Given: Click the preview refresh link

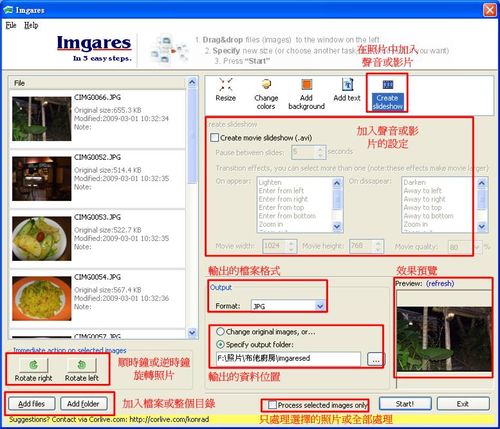Looking at the screenshot, I should (x=440, y=283).
